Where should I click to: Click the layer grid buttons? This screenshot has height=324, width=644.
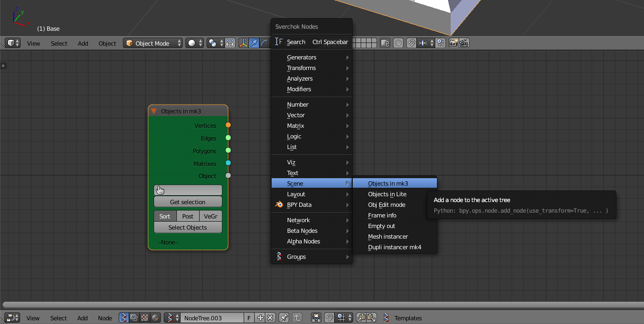[365, 43]
